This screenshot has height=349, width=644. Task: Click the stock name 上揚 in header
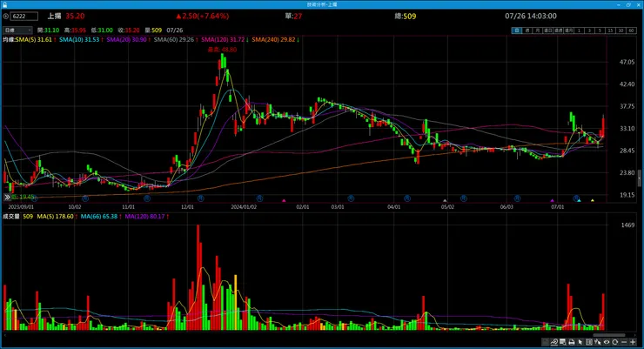pos(54,17)
